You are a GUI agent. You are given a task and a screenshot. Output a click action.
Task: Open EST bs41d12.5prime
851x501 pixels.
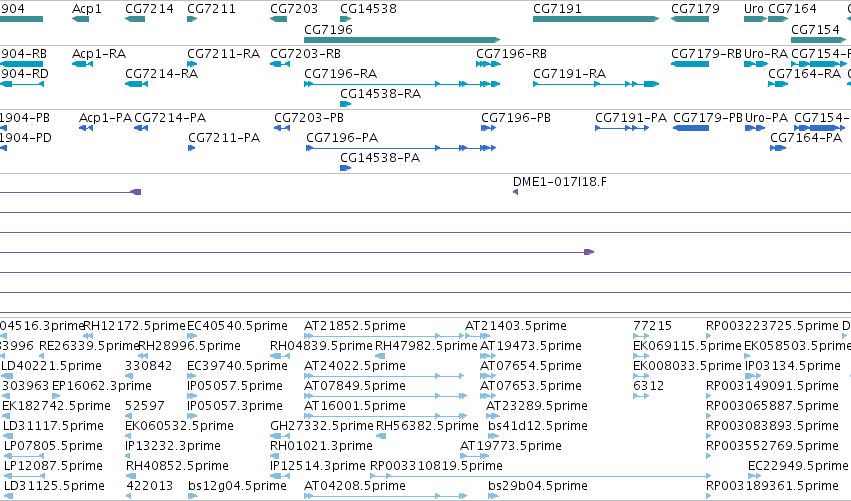(x=537, y=426)
